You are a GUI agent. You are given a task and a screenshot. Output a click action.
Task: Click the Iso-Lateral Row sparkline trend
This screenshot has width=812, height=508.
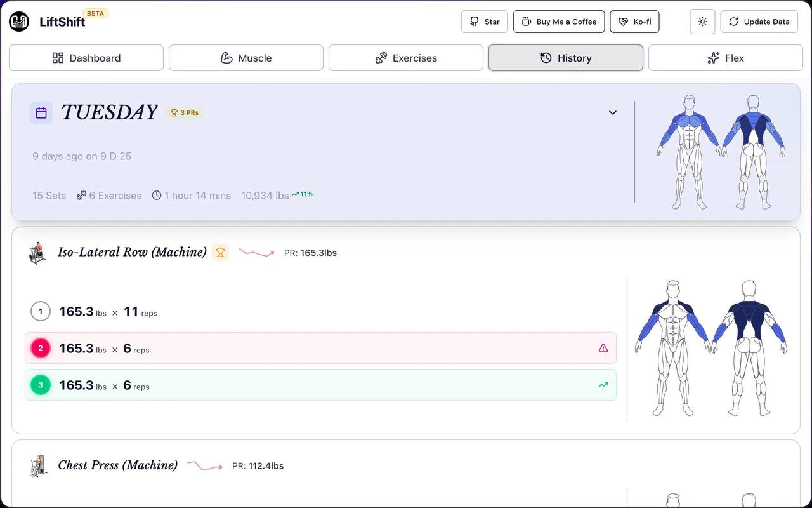pyautogui.click(x=256, y=253)
